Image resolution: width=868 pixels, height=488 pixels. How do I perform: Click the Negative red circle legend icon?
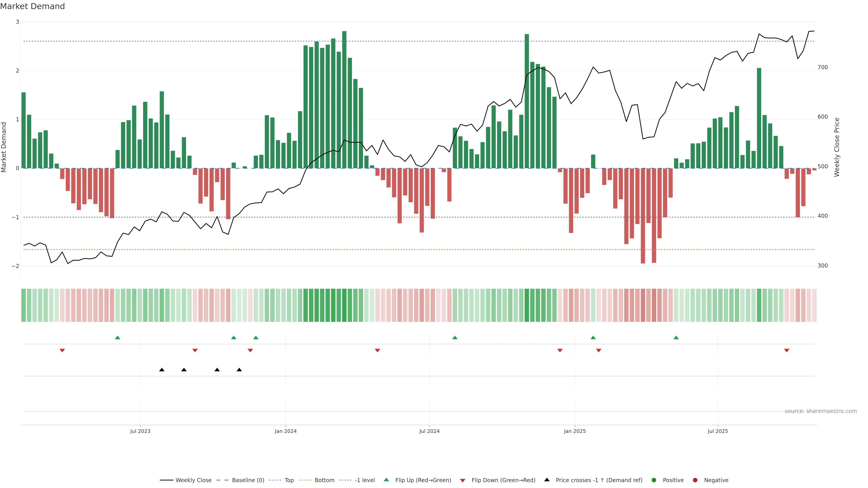(x=695, y=480)
